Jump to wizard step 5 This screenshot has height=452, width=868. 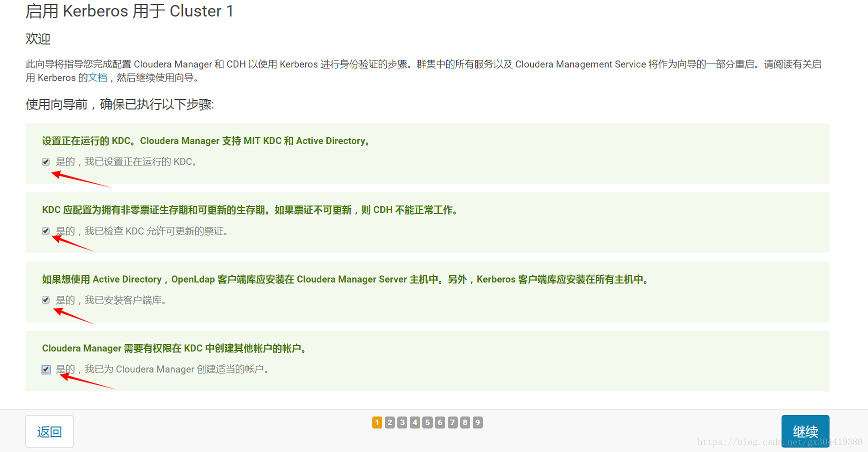427,422
